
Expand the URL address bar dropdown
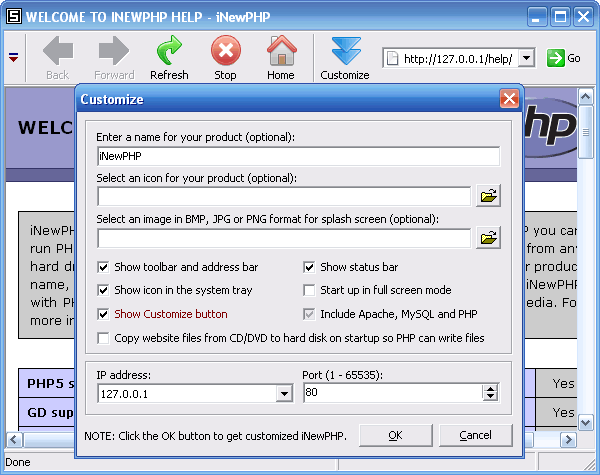[527, 59]
